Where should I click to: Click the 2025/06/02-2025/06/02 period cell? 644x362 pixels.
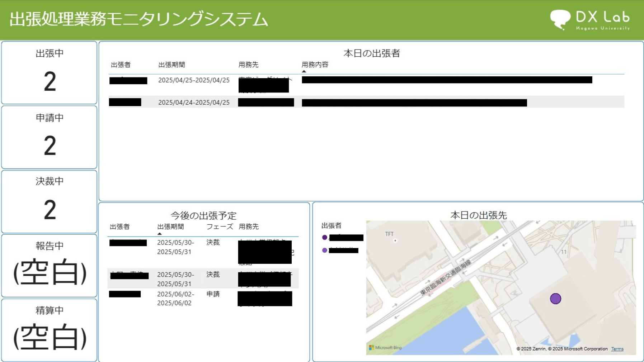175,299
